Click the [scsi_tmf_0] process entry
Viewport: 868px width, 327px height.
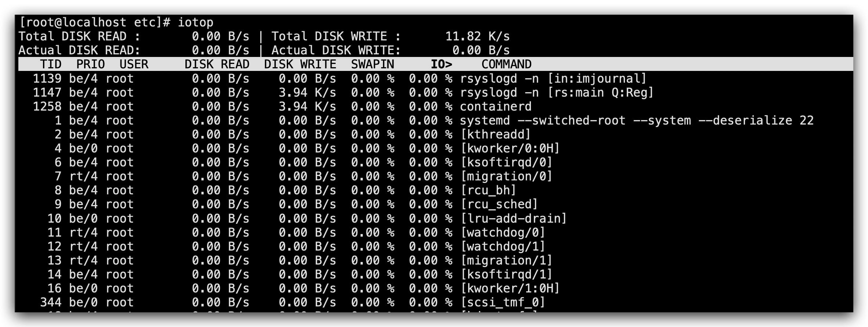click(x=503, y=302)
